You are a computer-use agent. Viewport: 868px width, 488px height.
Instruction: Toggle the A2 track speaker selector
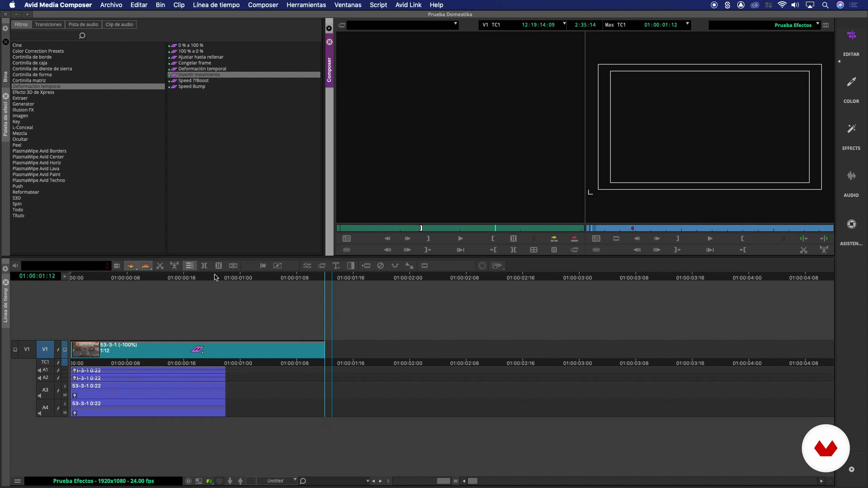click(39, 378)
